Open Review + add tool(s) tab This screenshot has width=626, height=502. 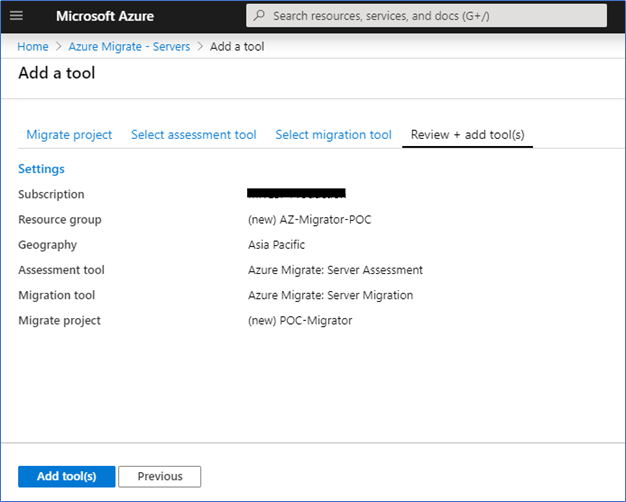(468, 135)
